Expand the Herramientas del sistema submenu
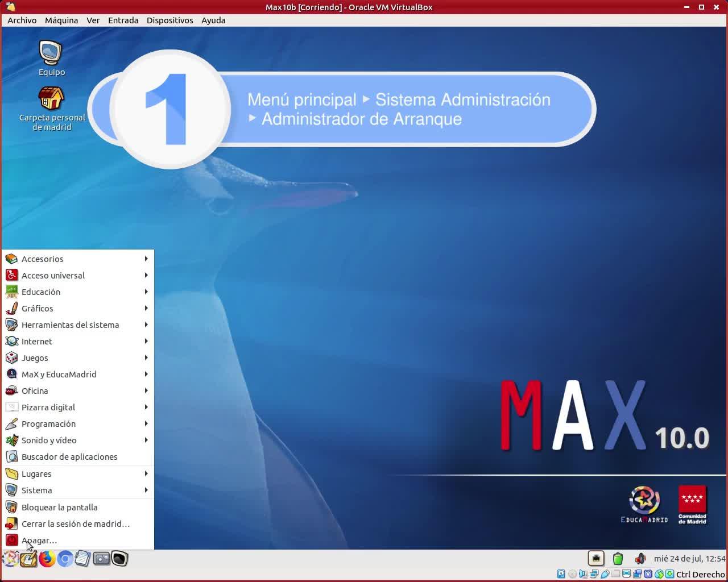Screen dimensions: 728x582 [78, 325]
